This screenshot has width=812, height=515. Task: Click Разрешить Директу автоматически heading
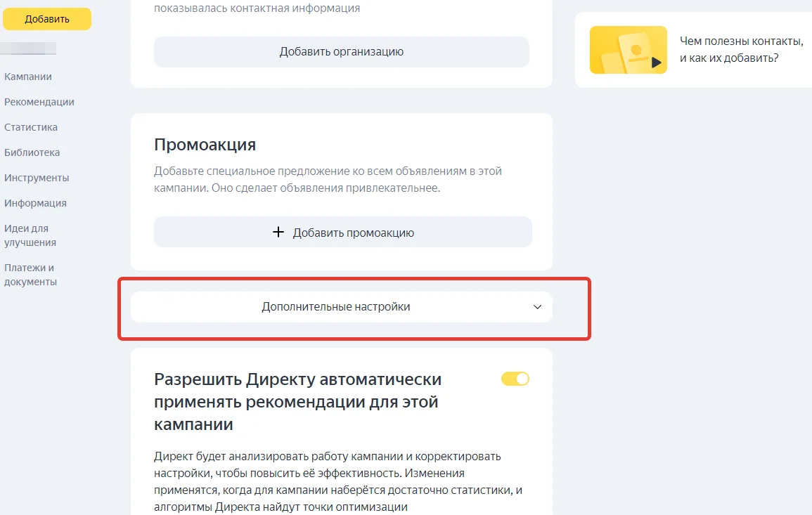click(x=298, y=402)
